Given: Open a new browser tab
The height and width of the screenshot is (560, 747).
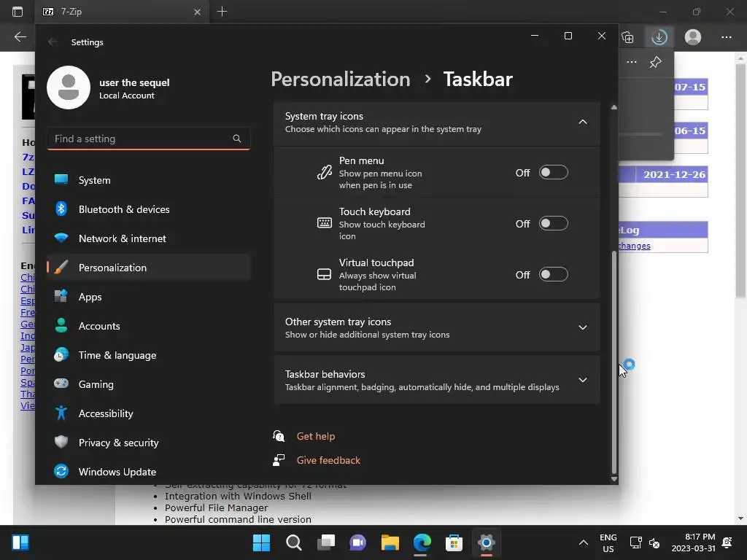Looking at the screenshot, I should [x=222, y=12].
